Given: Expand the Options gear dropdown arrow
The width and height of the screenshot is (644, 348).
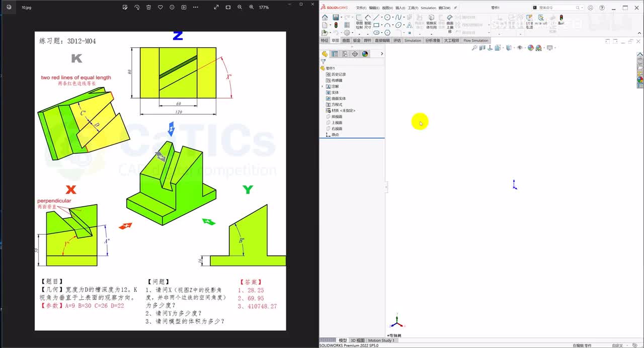Looking at the screenshot, I should (x=352, y=33).
